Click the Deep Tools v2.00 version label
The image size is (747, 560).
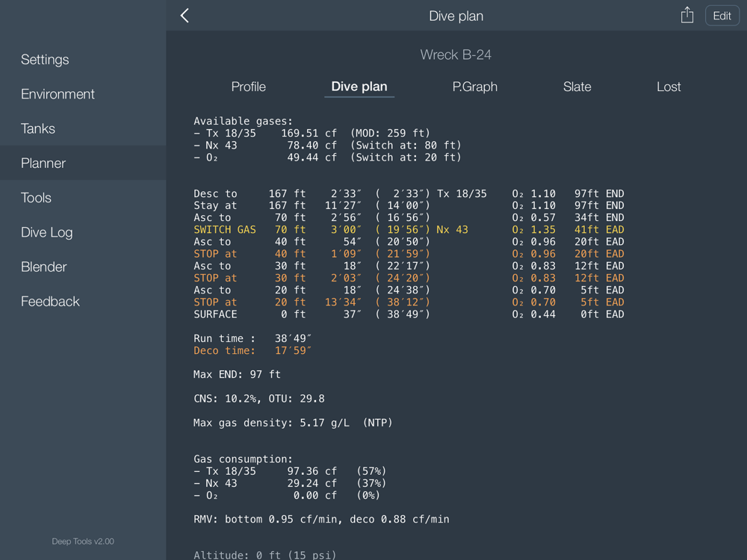(83, 541)
